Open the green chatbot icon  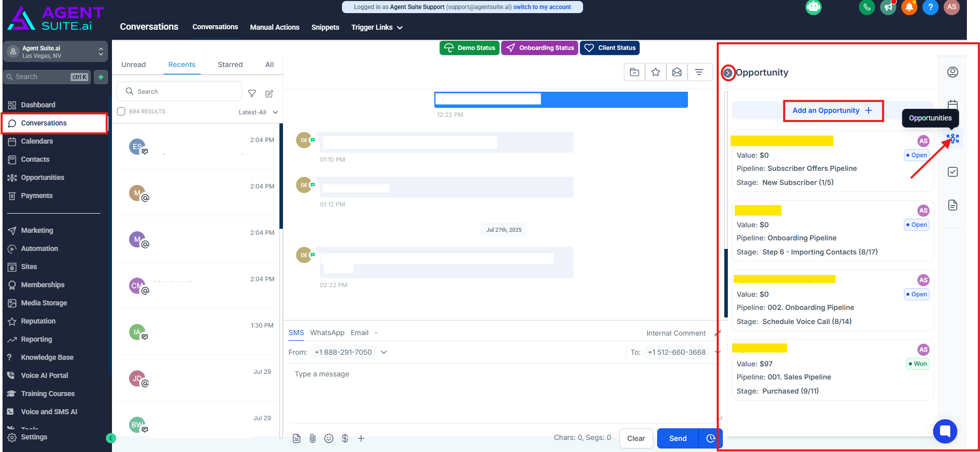coord(814,7)
